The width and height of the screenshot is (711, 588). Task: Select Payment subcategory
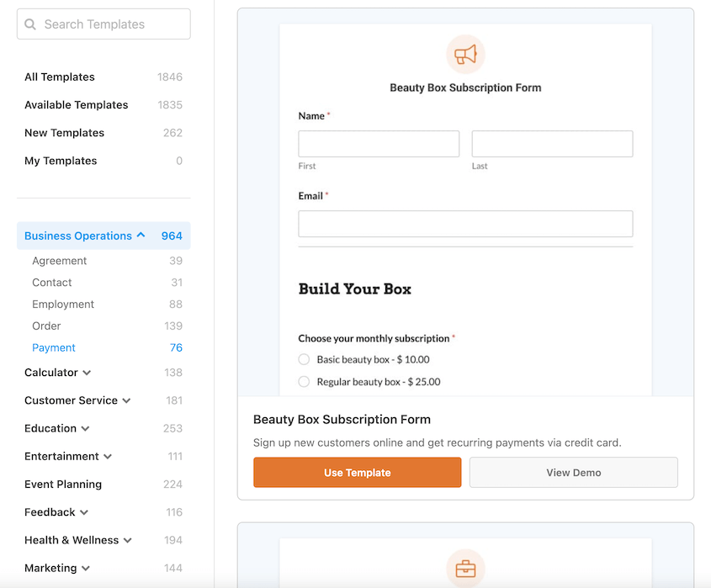point(54,347)
